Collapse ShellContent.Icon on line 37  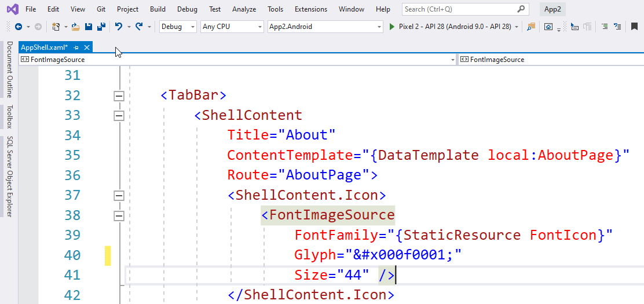119,196
